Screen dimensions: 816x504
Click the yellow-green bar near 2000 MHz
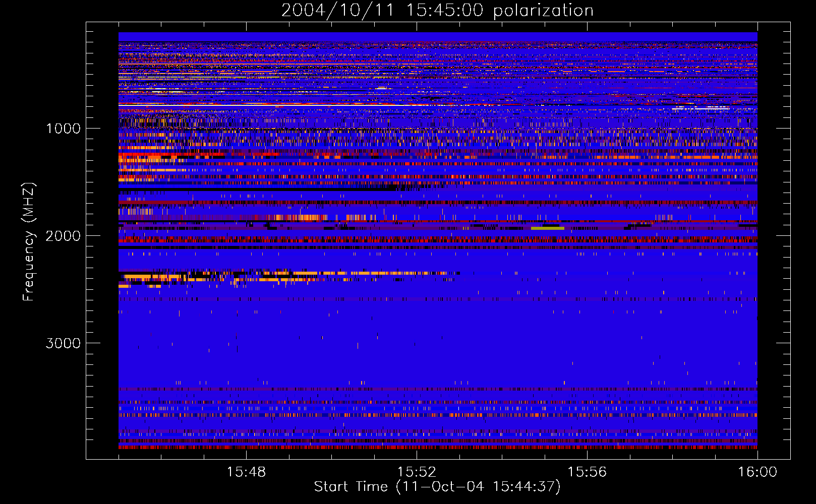(x=548, y=228)
